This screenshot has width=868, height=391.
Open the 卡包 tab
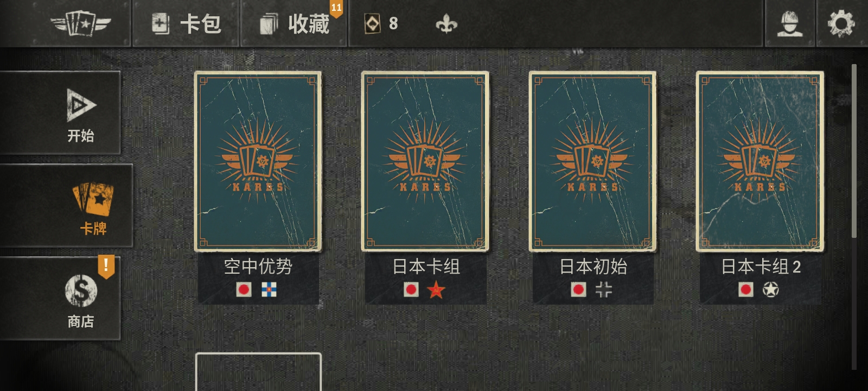coord(186,24)
